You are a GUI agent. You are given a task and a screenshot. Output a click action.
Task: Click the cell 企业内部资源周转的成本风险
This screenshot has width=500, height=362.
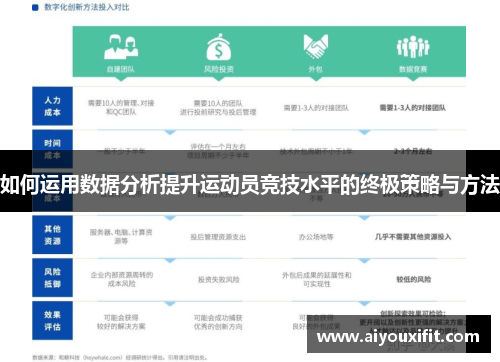pyautogui.click(x=122, y=279)
